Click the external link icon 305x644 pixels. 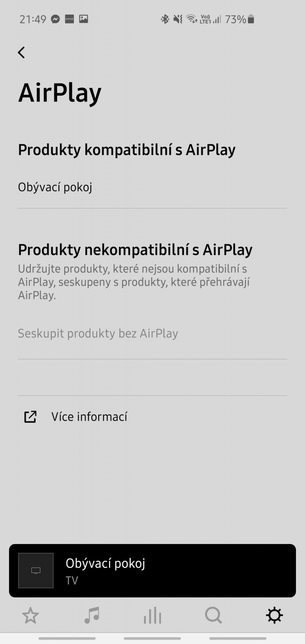point(30,417)
